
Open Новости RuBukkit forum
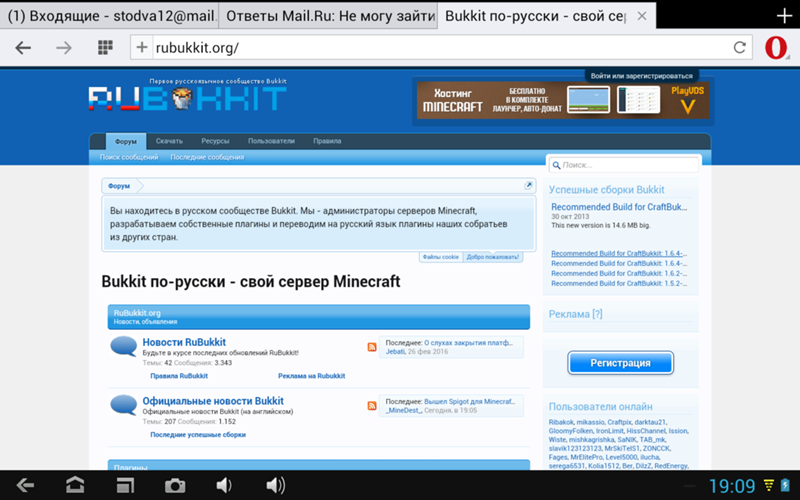pos(184,342)
